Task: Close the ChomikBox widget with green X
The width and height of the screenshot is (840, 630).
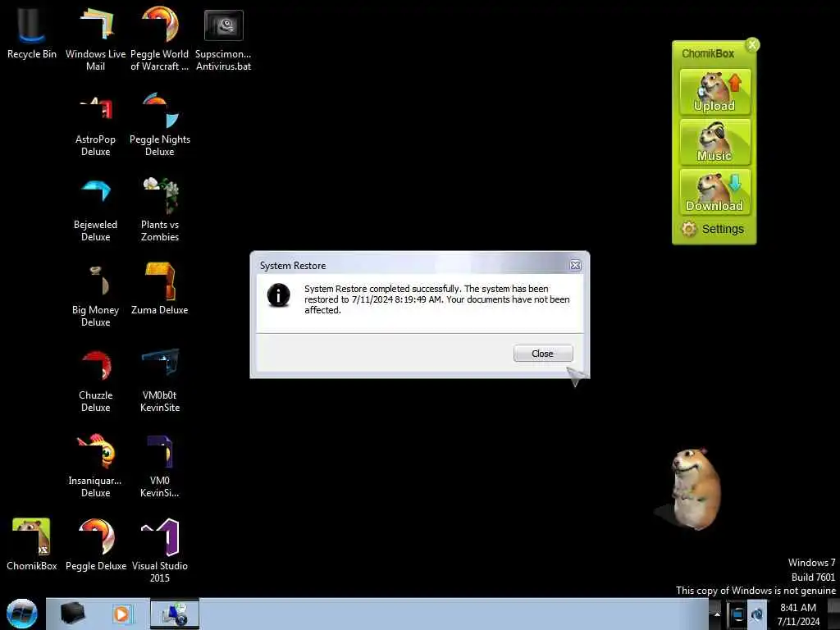Action: (752, 44)
